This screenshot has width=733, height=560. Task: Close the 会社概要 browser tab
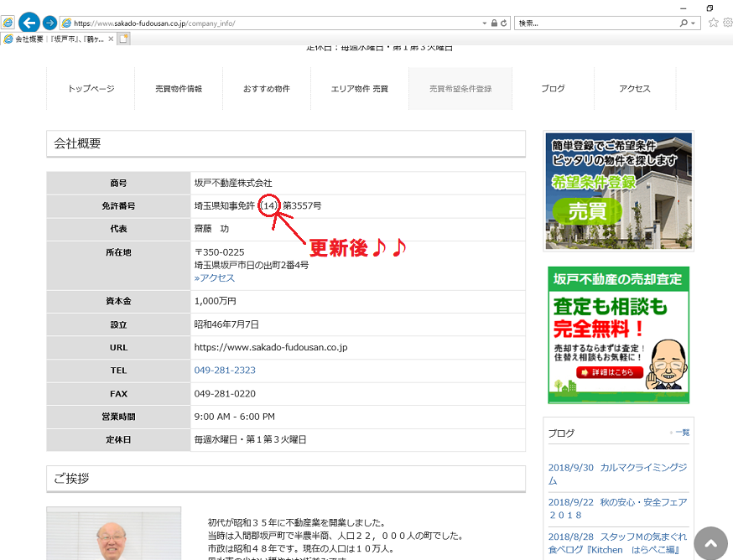(x=111, y=39)
